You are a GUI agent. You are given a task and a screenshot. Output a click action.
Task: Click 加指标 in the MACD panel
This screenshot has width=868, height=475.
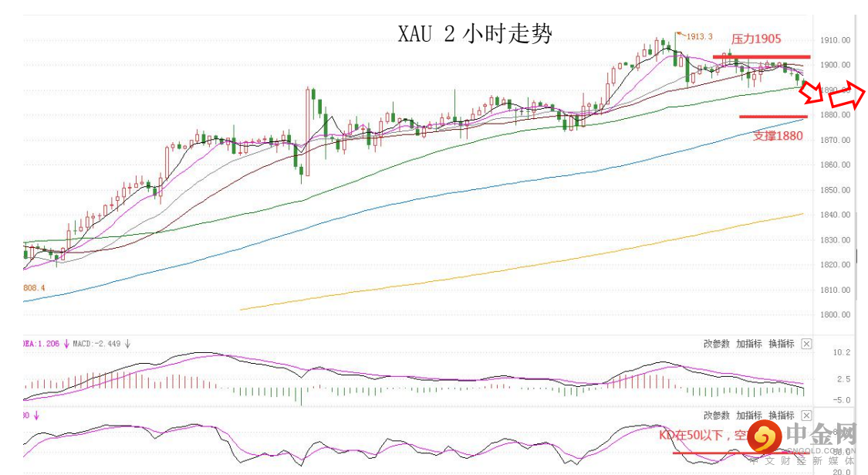(748, 344)
